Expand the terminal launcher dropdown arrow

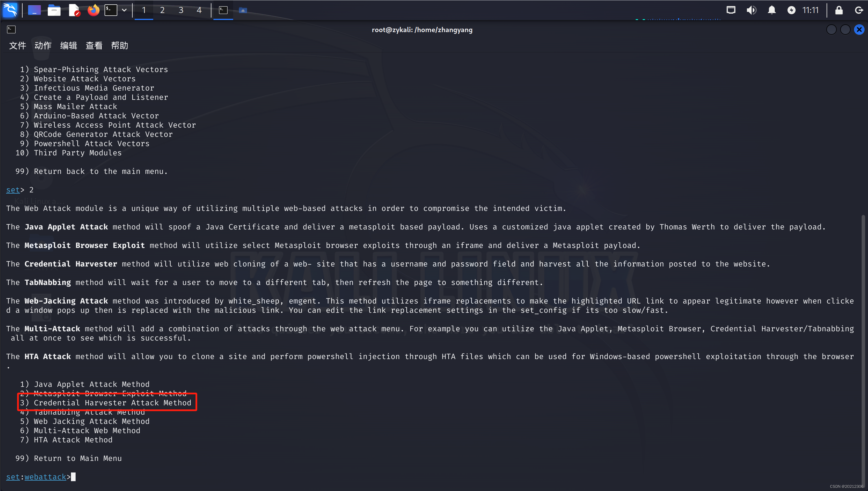click(x=124, y=10)
